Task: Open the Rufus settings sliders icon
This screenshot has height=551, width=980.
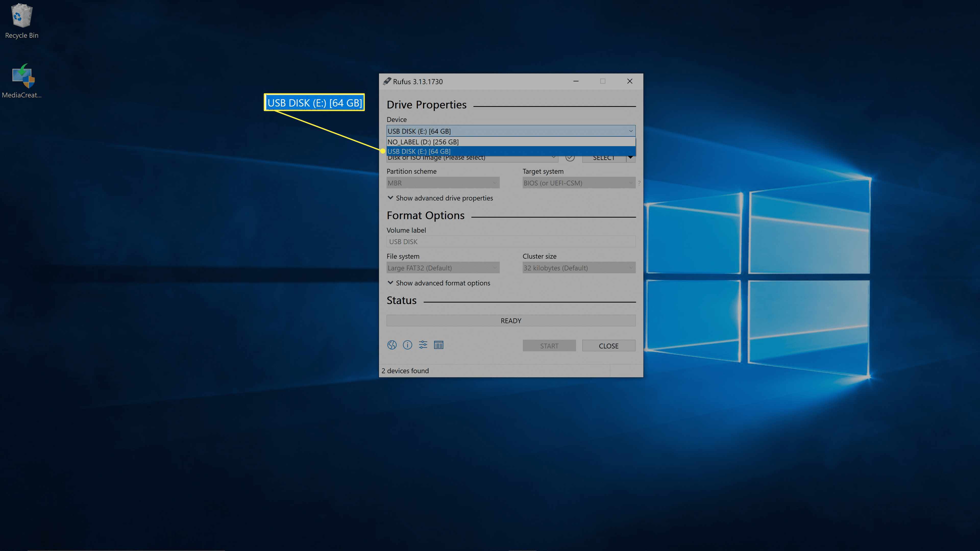Action: [423, 345]
